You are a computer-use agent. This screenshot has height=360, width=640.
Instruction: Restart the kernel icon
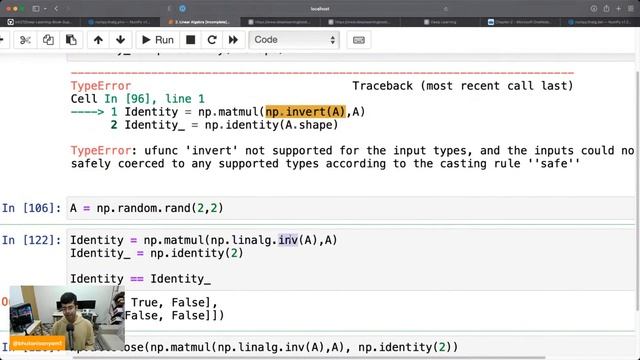coord(212,40)
